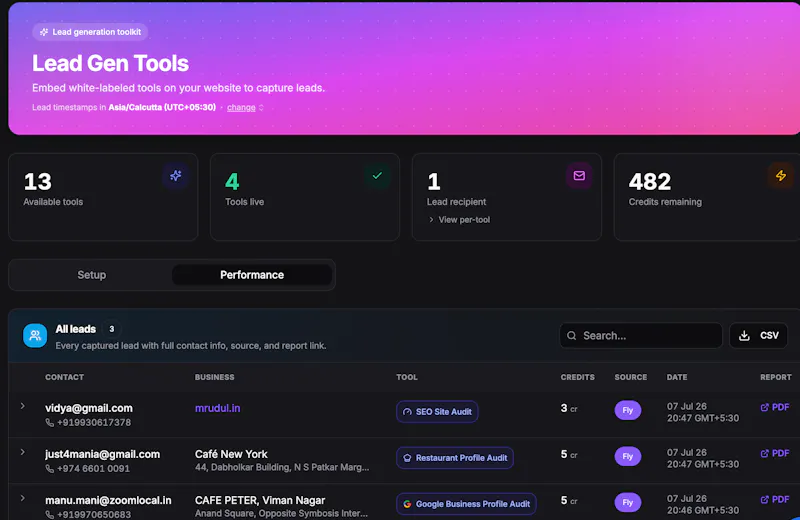Click the DATE column header
Screen dimensions: 800x520
click(x=677, y=377)
